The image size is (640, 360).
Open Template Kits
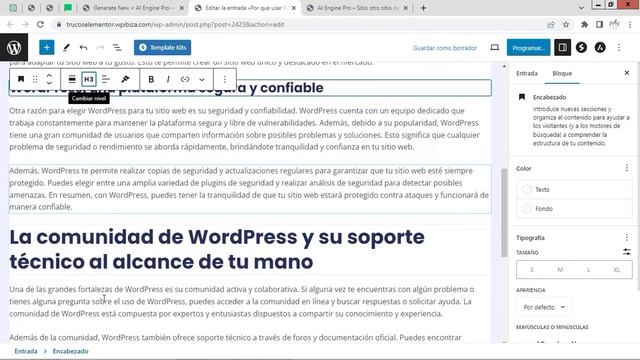[x=162, y=47]
